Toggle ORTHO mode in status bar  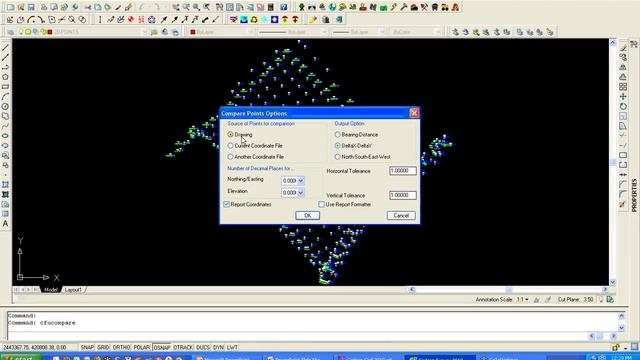click(121, 347)
